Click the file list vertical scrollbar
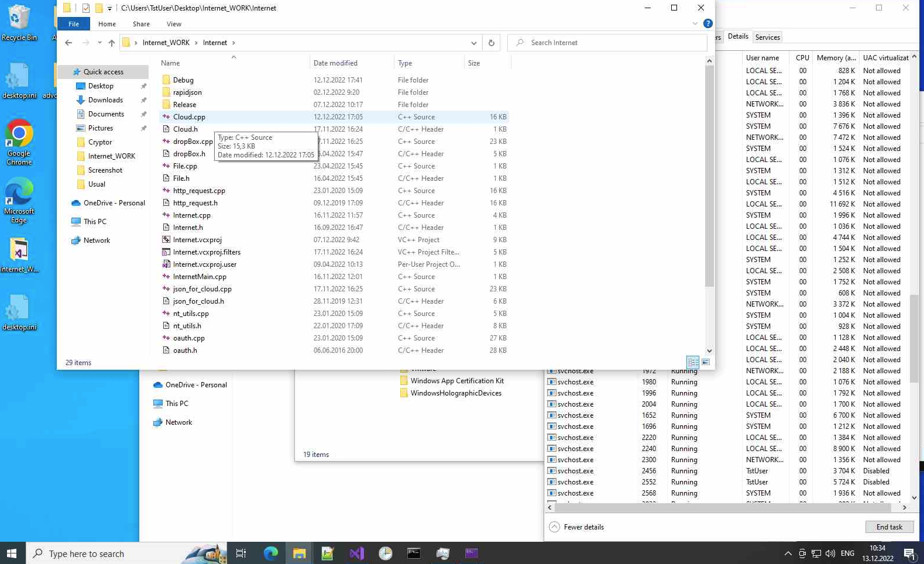The image size is (924, 564). click(x=709, y=176)
